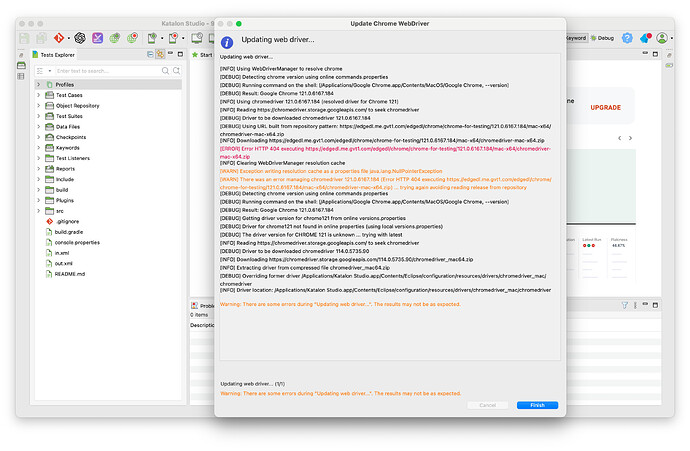Click the left sidebar table view icon
The width and height of the screenshot is (690, 451).
tap(21, 76)
